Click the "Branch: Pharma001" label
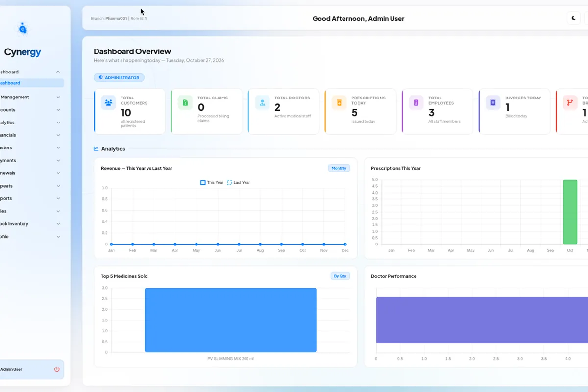 click(x=109, y=19)
